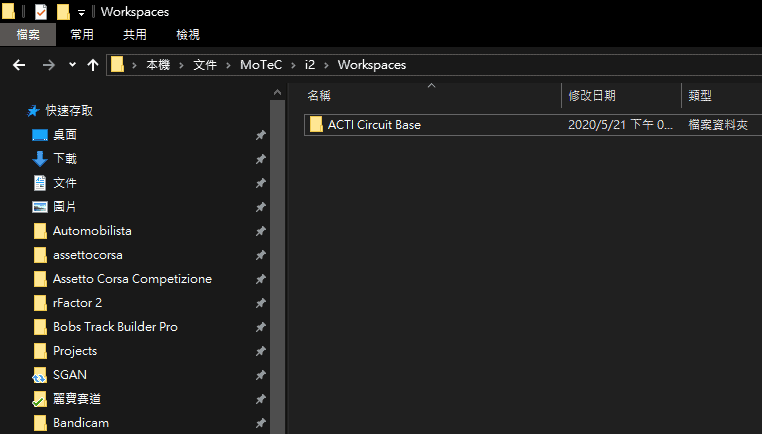Open the SGAN folder icon

[40, 375]
